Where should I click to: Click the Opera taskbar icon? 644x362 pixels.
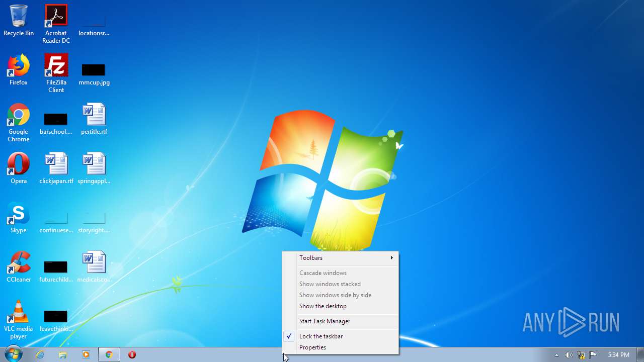[132, 354]
